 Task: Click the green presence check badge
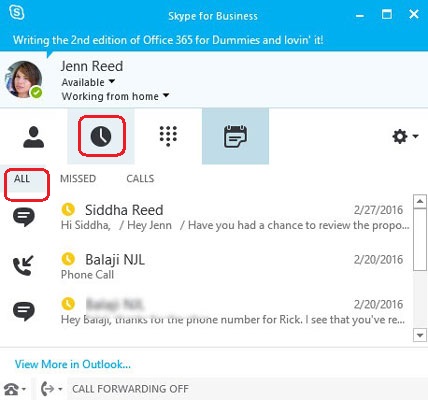pos(36,92)
